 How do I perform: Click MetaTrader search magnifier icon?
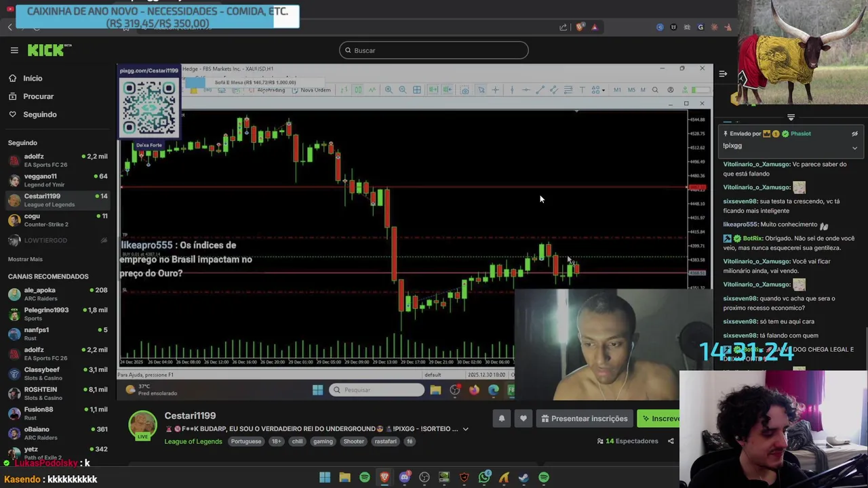click(655, 90)
